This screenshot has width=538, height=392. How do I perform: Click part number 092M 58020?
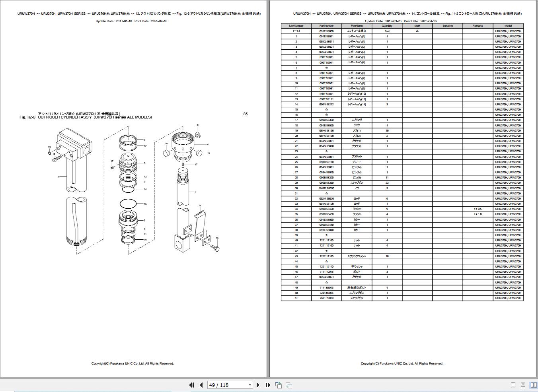(x=326, y=198)
